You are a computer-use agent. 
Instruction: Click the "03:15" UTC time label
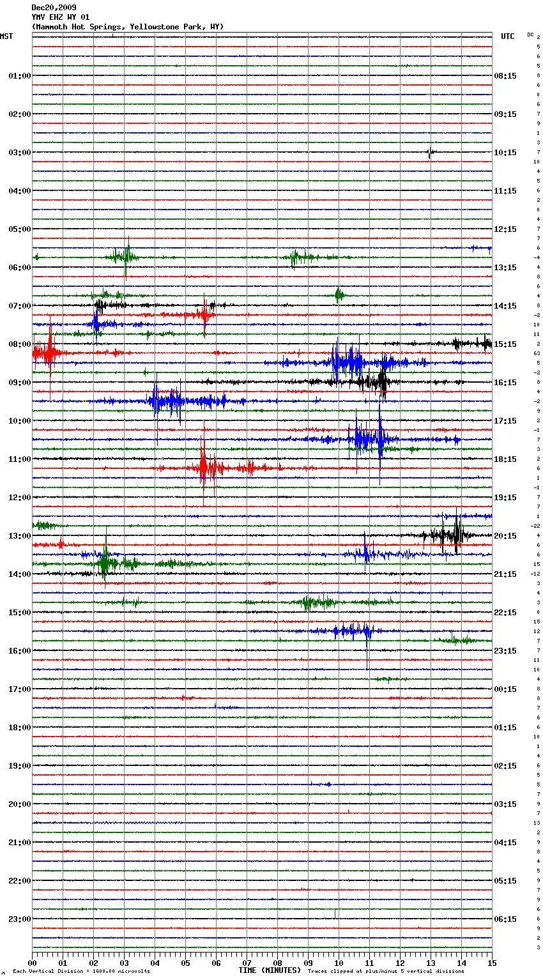pos(505,804)
